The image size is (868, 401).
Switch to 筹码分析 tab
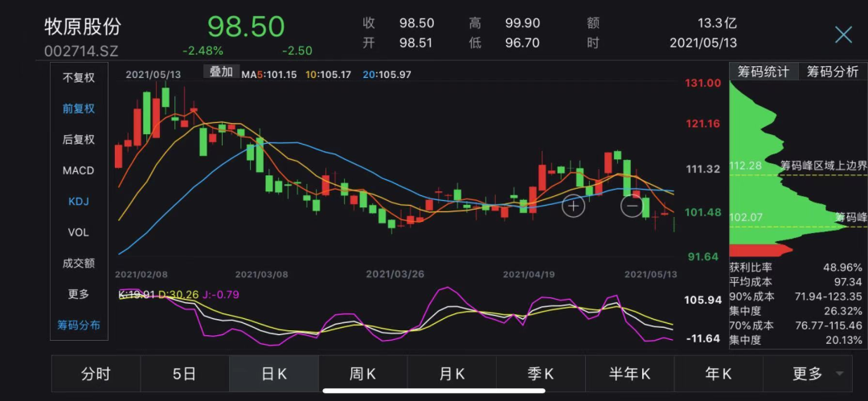pyautogui.click(x=833, y=72)
